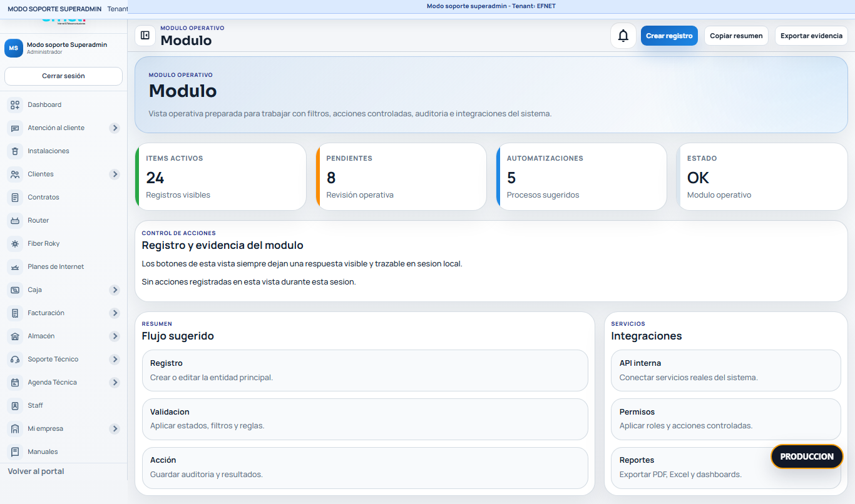Click the Volver al portal link

point(36,471)
